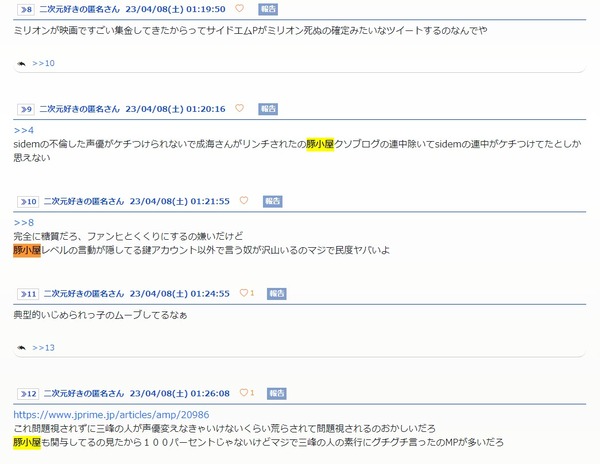Click orange highlighted 豚小屋 in post 10
Image resolution: width=600 pixels, height=464 pixels.
(x=27, y=251)
